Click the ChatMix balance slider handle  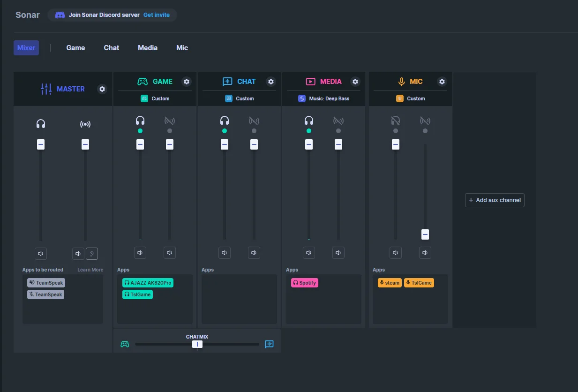click(197, 344)
